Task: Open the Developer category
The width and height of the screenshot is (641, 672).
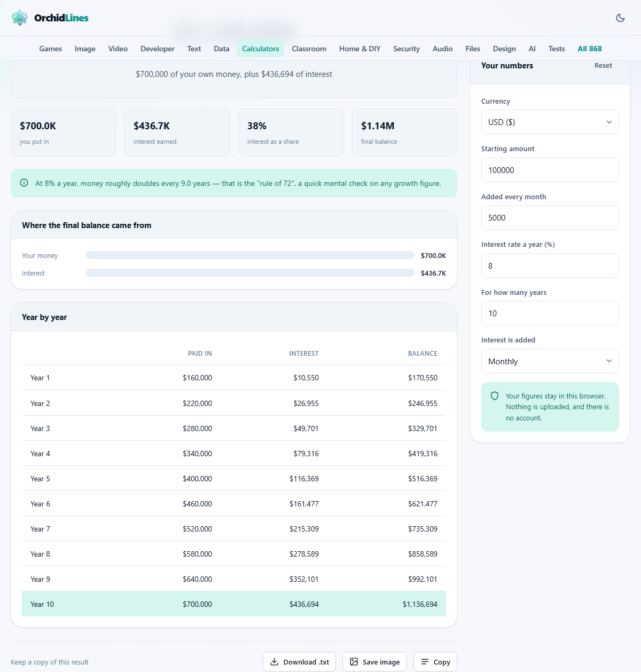Action: coord(158,49)
